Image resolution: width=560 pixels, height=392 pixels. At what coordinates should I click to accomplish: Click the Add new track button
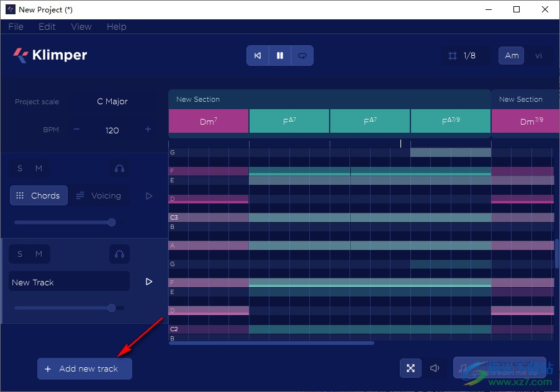click(x=85, y=369)
